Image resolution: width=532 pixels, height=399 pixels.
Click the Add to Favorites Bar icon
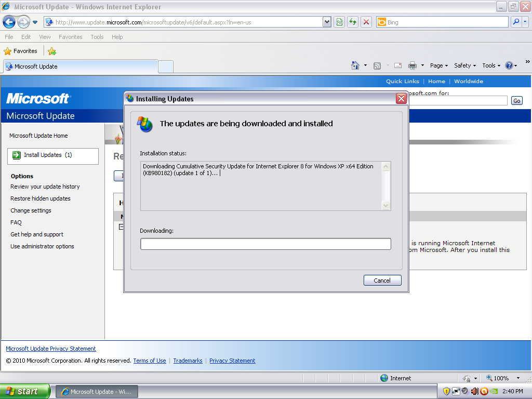pyautogui.click(x=52, y=51)
